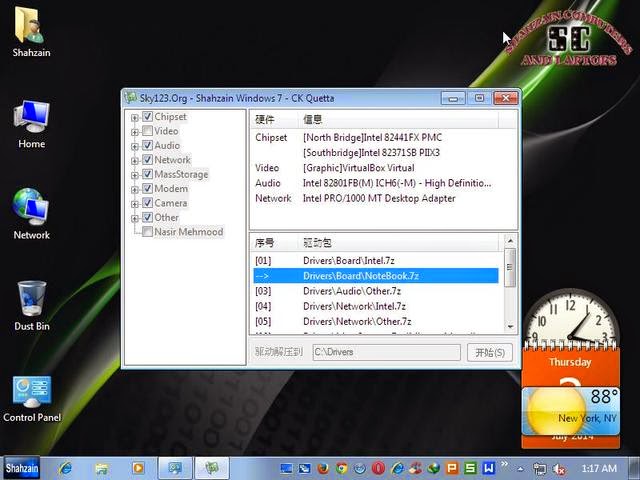640x480 pixels.
Task: Click the Shahzain start button
Action: pyautogui.click(x=22, y=468)
